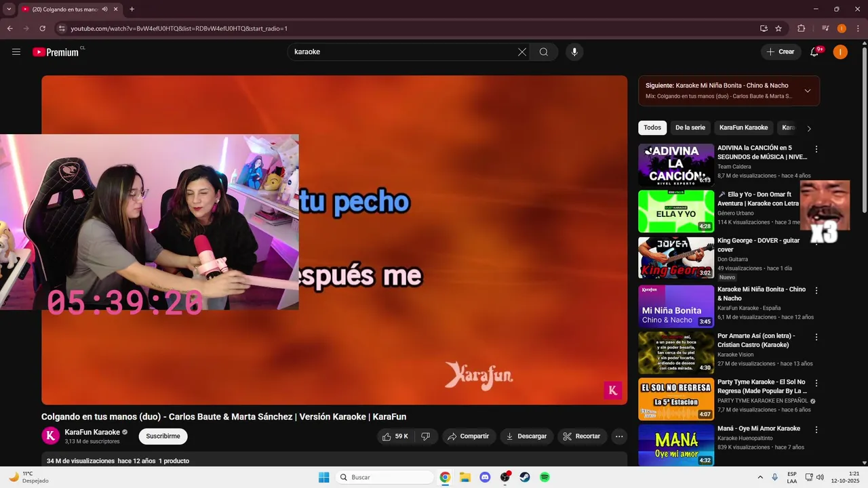Open more actions three-dot under video

click(x=619, y=436)
